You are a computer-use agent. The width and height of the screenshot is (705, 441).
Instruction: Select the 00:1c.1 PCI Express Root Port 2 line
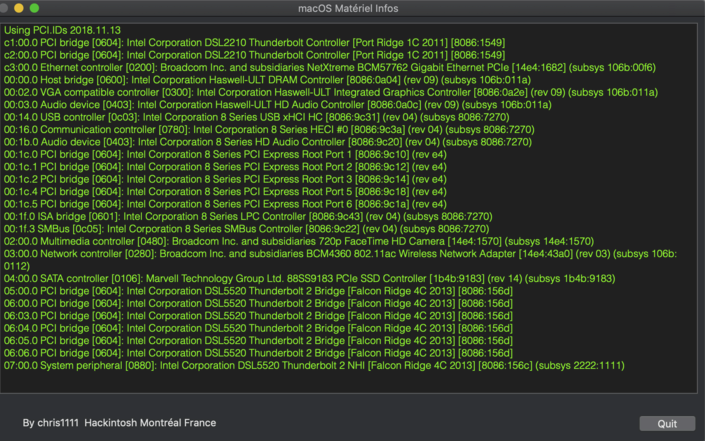click(x=225, y=167)
